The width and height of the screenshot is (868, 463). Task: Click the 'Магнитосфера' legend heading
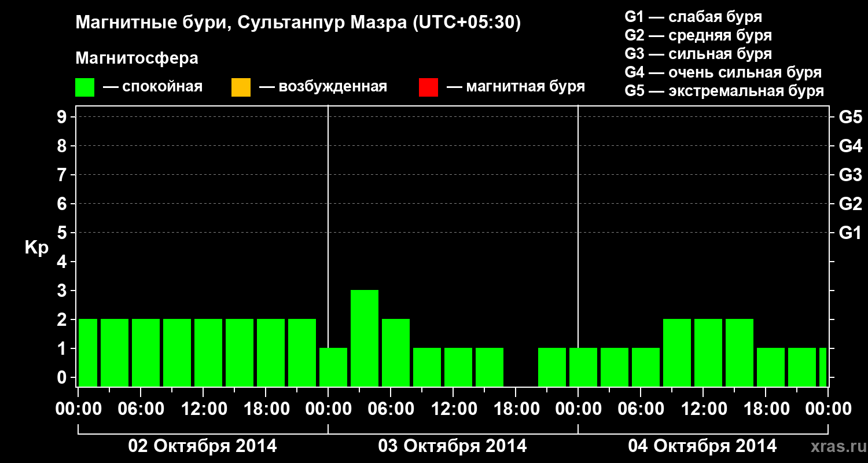tap(137, 58)
